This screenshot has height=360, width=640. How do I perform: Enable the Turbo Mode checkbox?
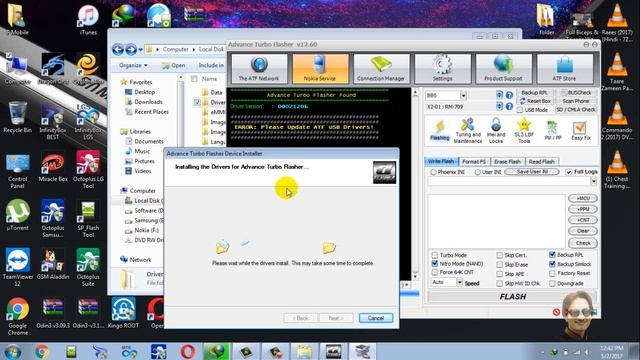point(435,255)
